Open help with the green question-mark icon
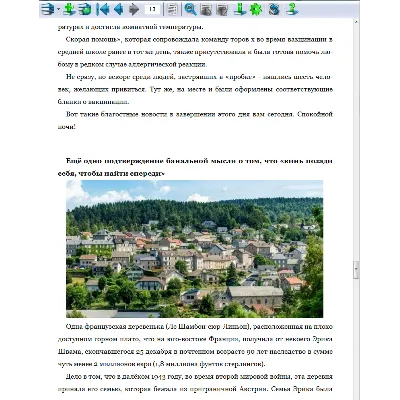 coord(292,9)
